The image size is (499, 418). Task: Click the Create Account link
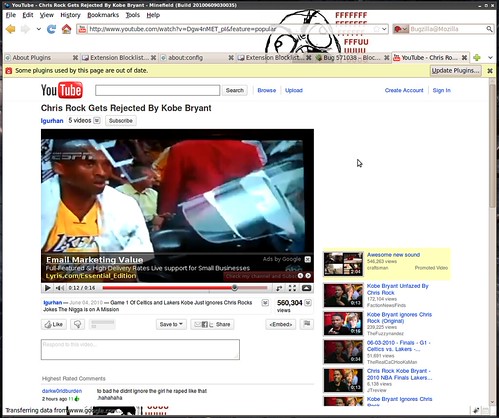point(404,90)
